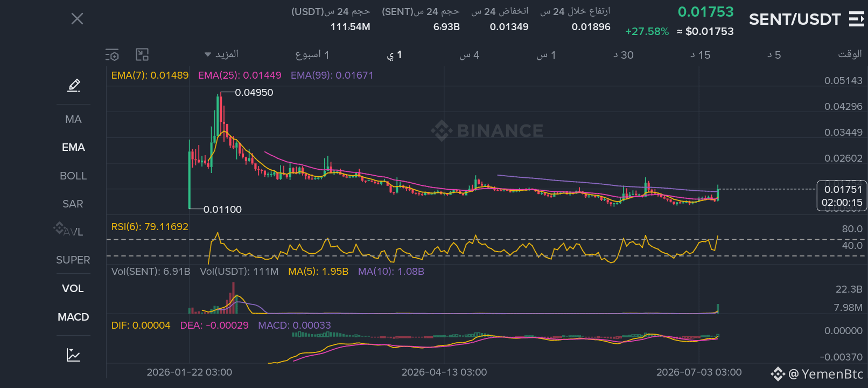Image resolution: width=868 pixels, height=388 pixels.
Task: Click the chart layout/shrink icon
Action: coord(142,54)
